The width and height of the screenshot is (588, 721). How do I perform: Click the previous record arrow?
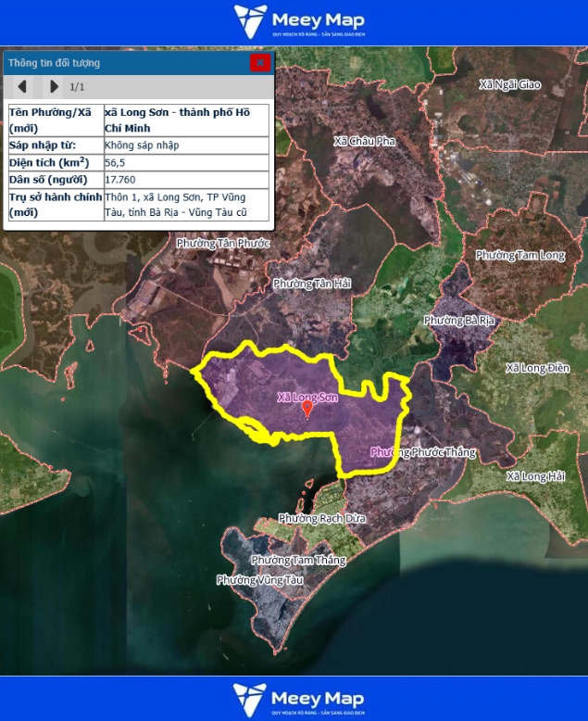tap(23, 87)
